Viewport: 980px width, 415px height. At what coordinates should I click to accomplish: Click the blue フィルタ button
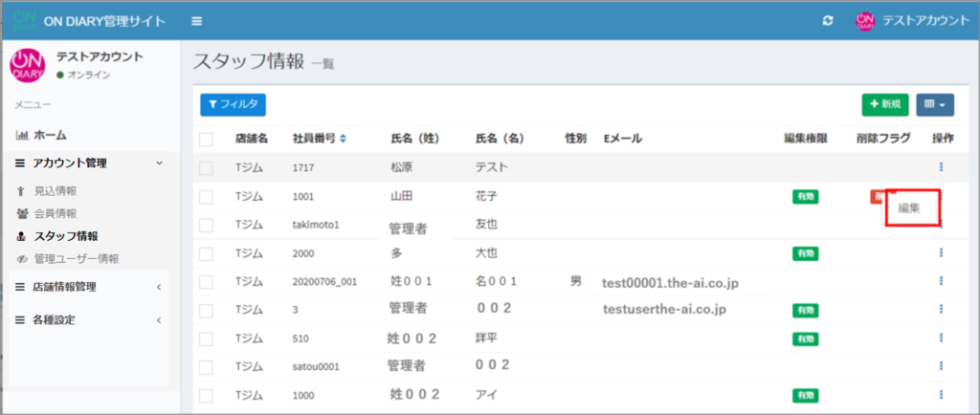(x=233, y=104)
